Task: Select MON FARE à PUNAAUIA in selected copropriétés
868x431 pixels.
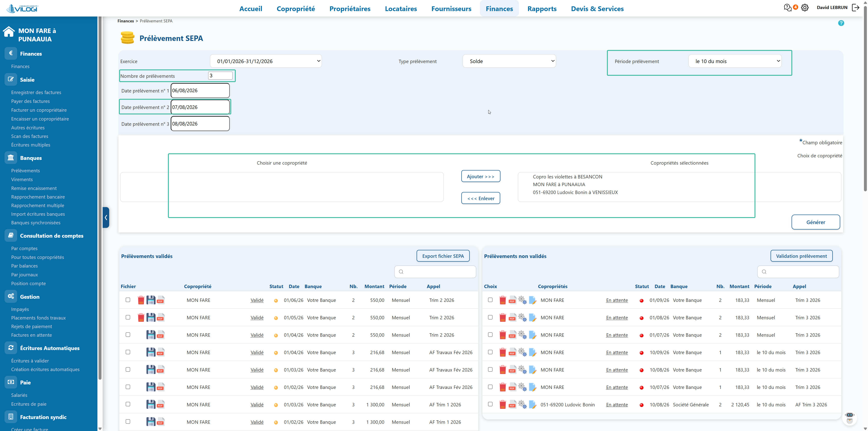Action: tap(559, 184)
